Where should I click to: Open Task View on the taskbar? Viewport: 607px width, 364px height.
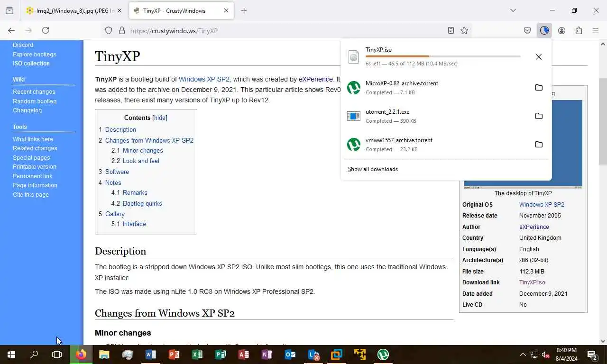57,355
